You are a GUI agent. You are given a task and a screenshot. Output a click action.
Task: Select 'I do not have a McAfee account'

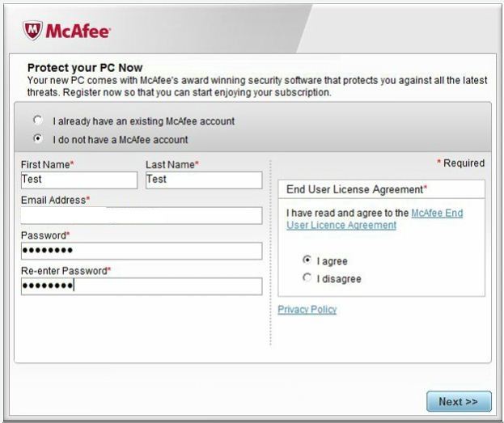(x=37, y=138)
